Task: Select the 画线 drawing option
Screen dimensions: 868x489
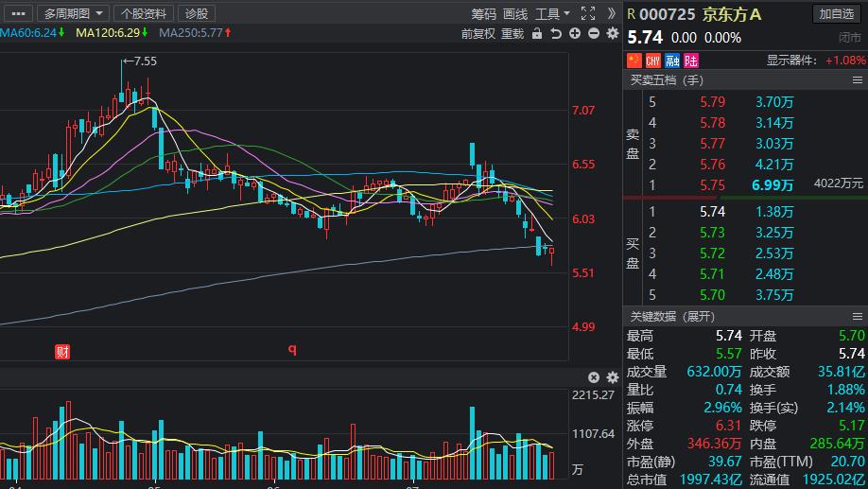Action: tap(515, 14)
